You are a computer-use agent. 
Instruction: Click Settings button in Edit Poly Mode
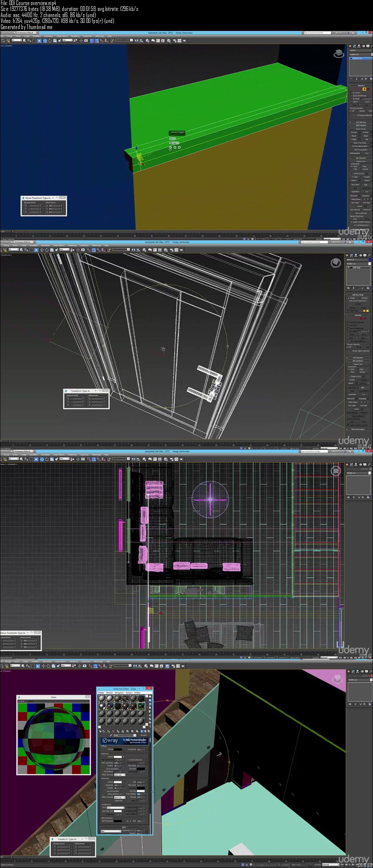pyautogui.click(x=353, y=308)
